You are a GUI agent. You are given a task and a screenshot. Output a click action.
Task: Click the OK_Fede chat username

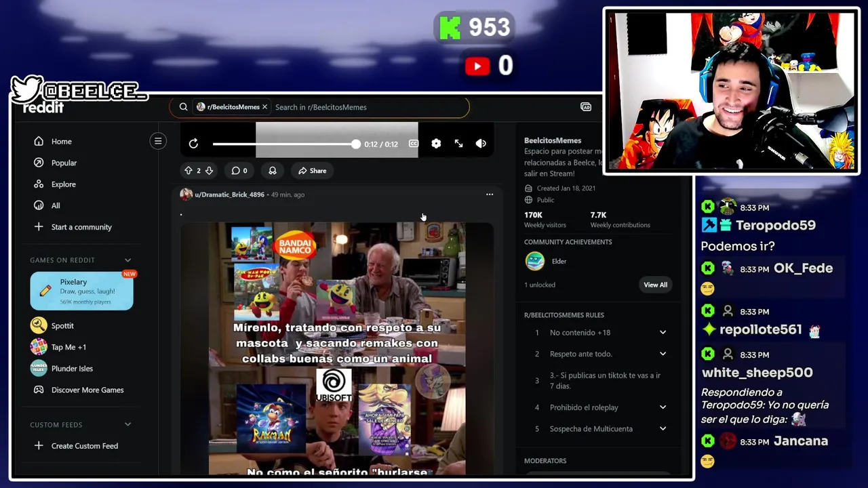coord(803,268)
